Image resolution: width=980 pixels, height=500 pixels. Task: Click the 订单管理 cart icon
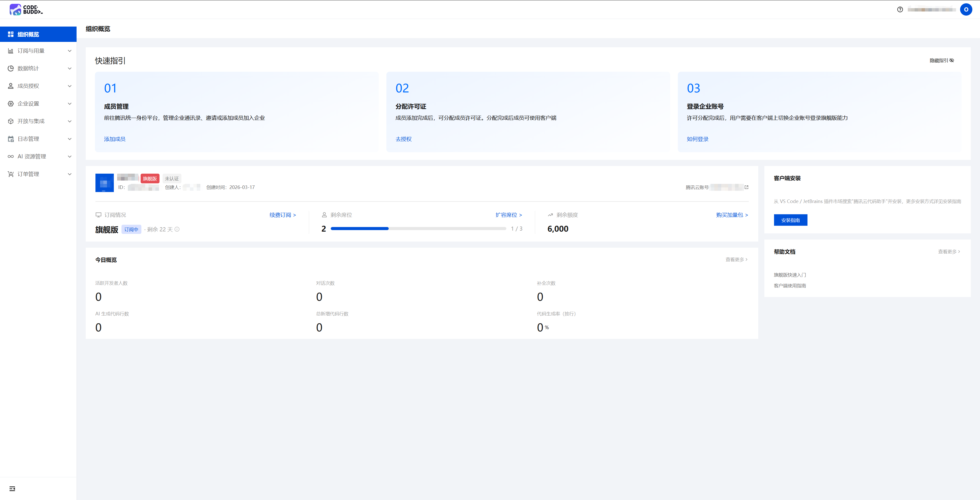pyautogui.click(x=11, y=174)
